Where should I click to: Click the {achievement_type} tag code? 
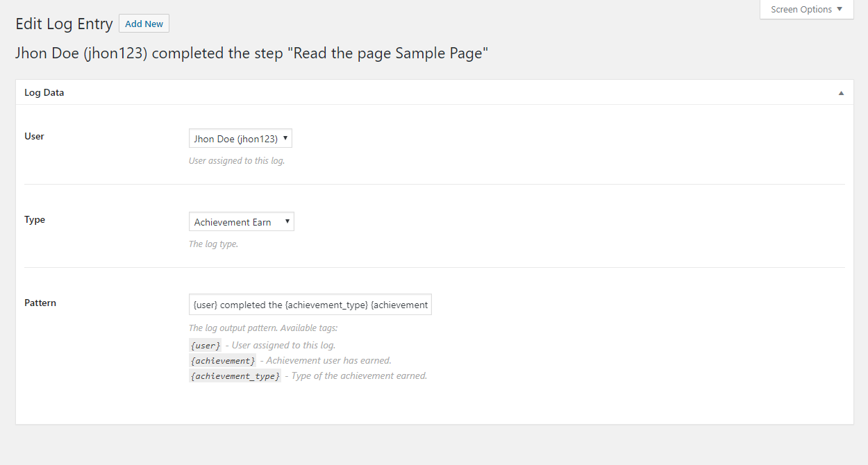pyautogui.click(x=235, y=376)
